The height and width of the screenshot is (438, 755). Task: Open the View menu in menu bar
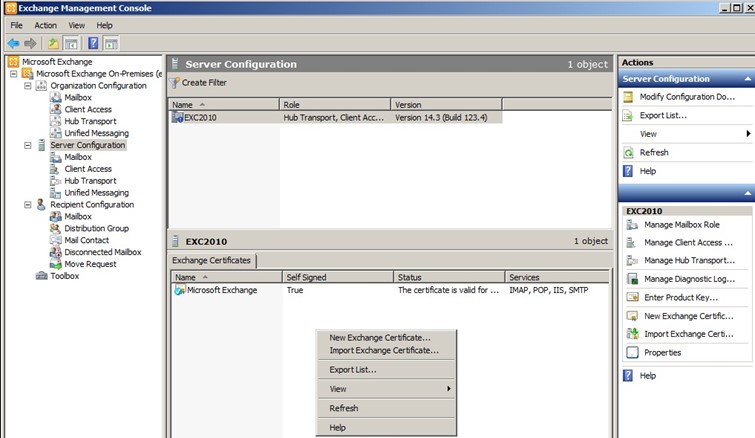point(77,26)
